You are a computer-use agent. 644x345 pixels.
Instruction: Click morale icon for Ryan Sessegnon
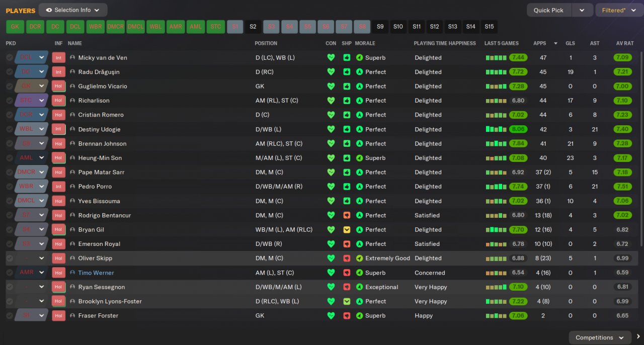pos(359,287)
